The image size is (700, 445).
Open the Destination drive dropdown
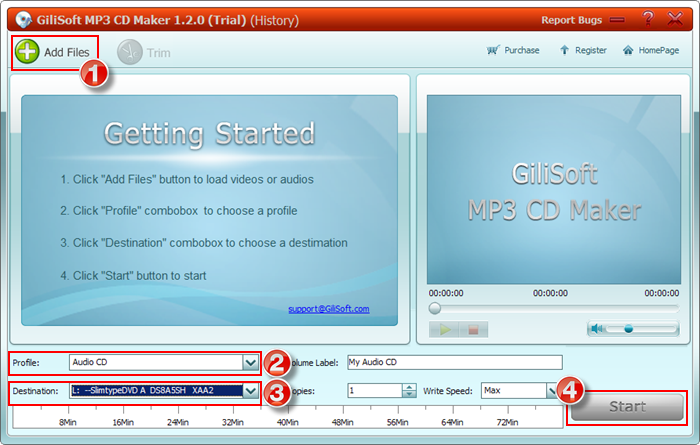click(x=250, y=391)
